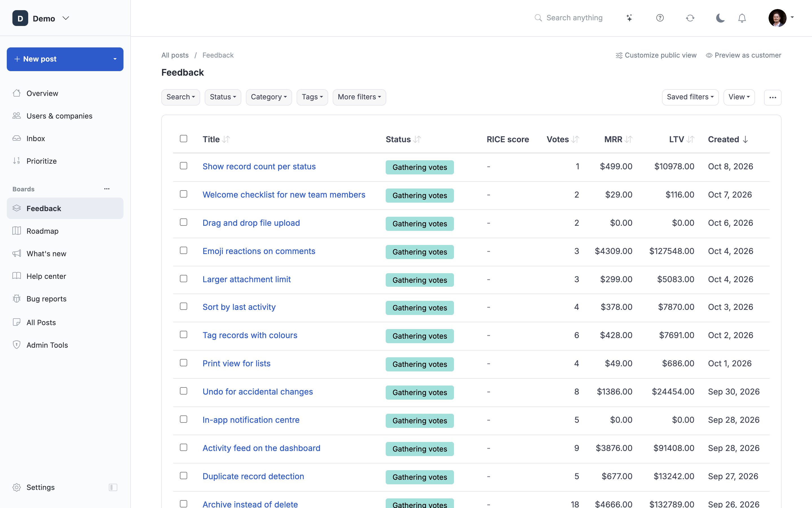812x508 pixels.
Task: Open notifications bell icon
Action: tap(742, 18)
